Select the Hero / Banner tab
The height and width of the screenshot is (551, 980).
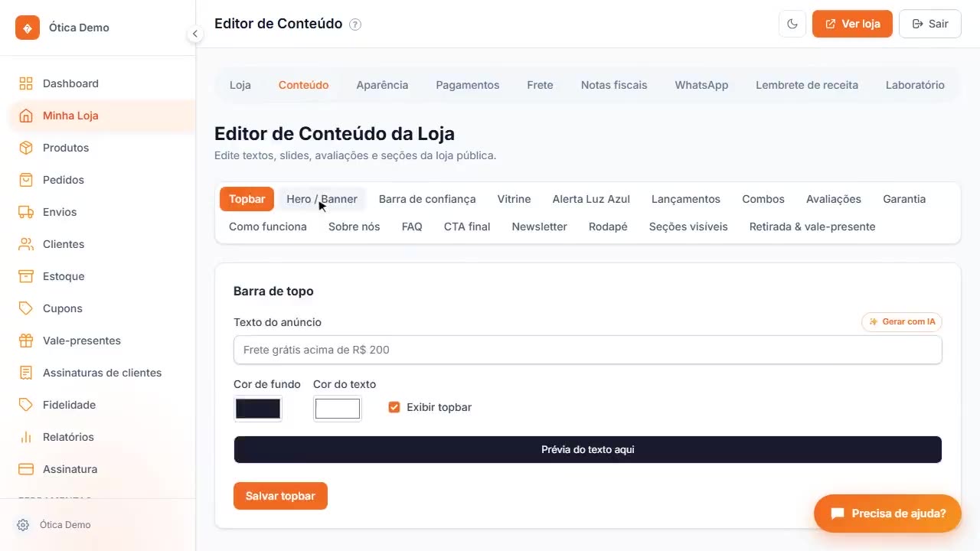(x=322, y=199)
